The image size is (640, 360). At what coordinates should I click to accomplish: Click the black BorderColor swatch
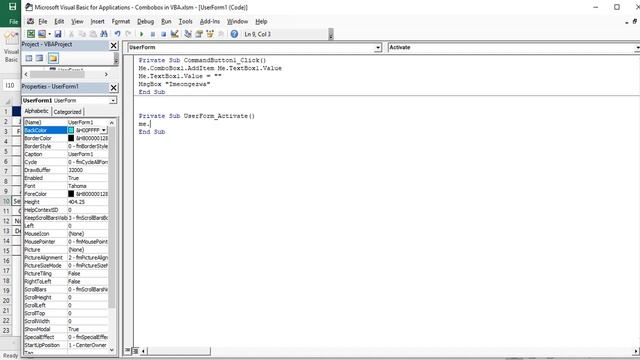71,138
